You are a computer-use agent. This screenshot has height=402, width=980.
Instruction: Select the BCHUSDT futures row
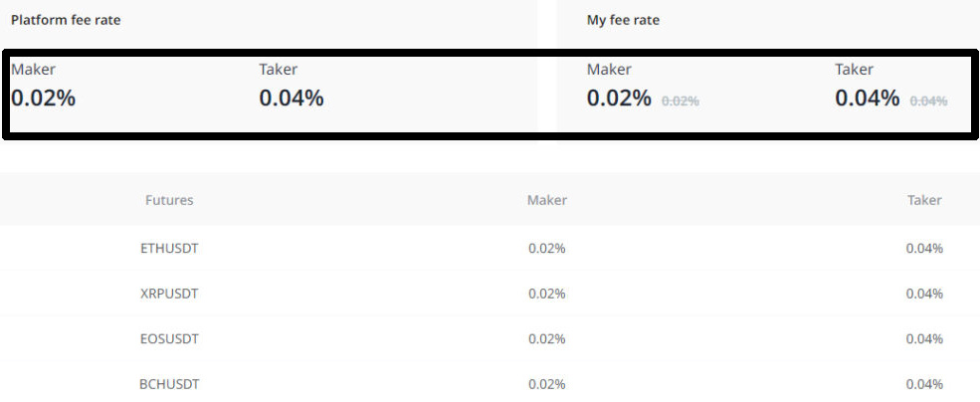click(490, 383)
